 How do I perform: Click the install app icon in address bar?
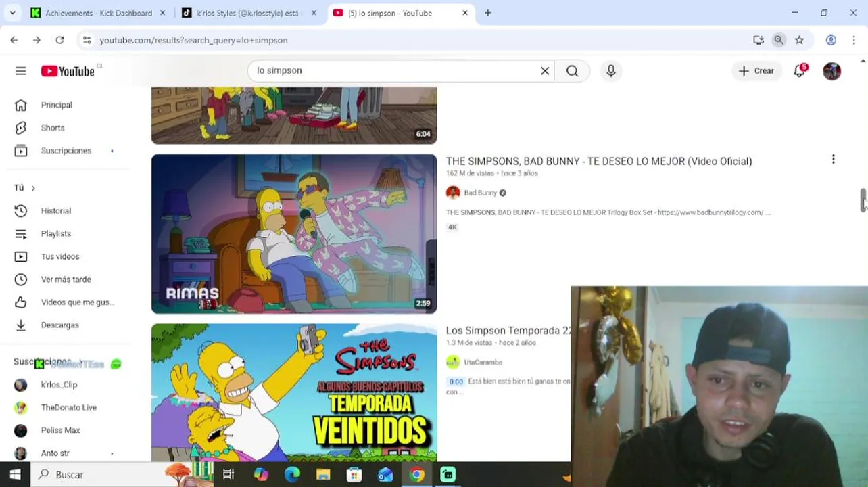click(x=758, y=40)
